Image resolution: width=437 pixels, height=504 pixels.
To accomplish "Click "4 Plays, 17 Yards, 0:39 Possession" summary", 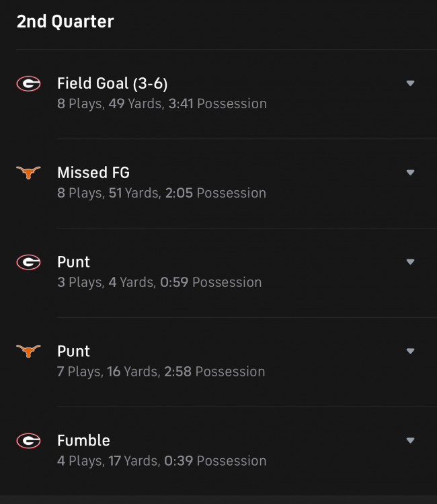I will click(161, 461).
